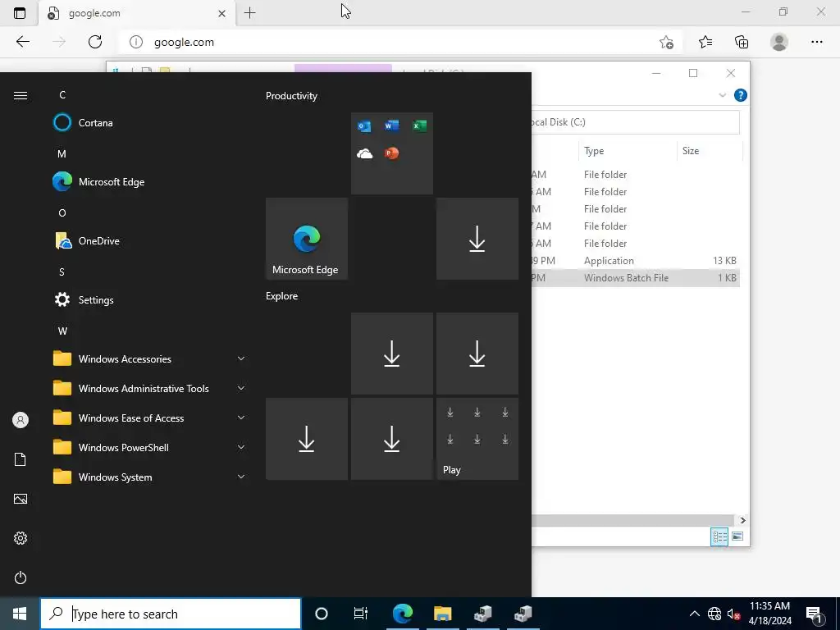Click the Windows Start button
Image resolution: width=840 pixels, height=630 pixels.
[20, 614]
